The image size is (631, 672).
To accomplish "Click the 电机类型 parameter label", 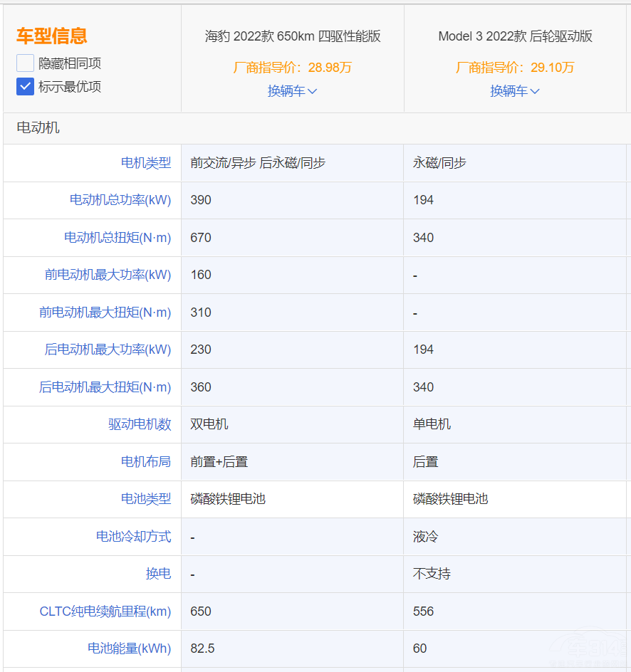I will coord(146,163).
